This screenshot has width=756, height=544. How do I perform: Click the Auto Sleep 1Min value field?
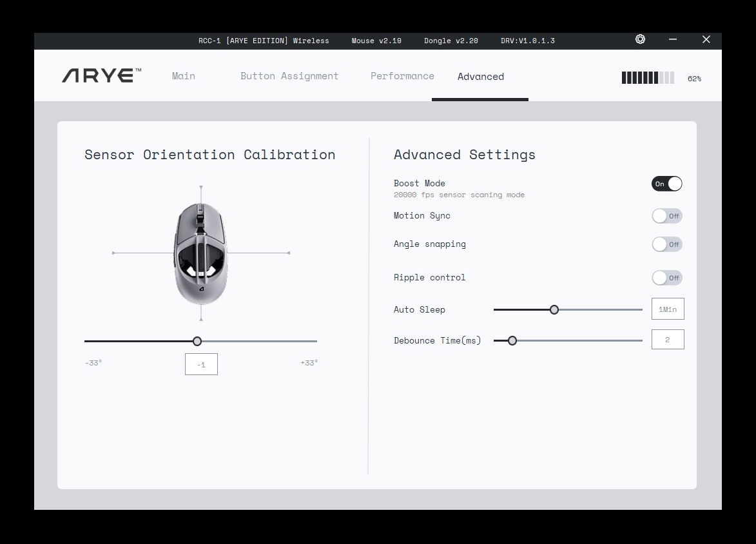click(x=668, y=309)
